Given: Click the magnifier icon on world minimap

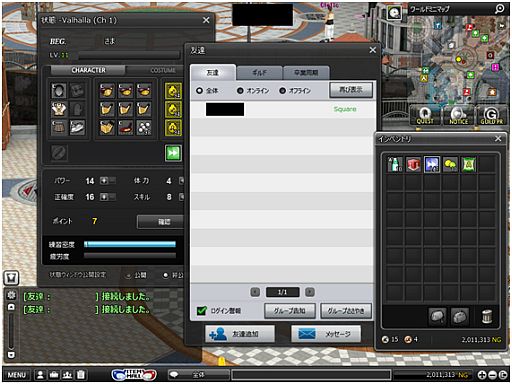Looking at the screenshot, I should (500, 9).
